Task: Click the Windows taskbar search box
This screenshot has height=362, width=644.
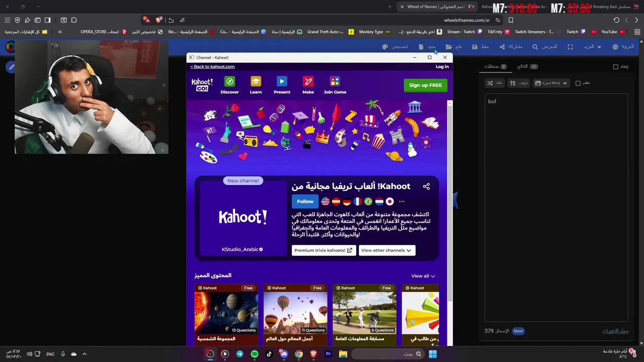Action: pyautogui.click(x=387, y=354)
